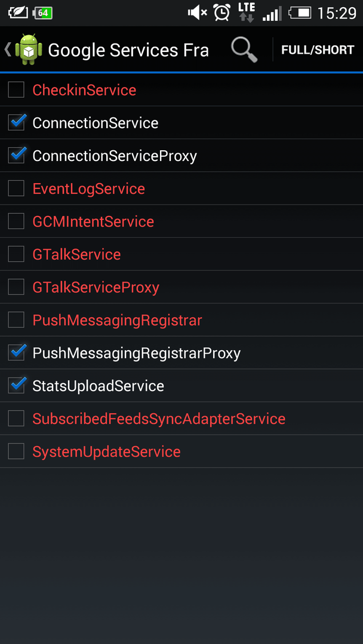Tap the alarm clock status icon
The width and height of the screenshot is (363, 644).
(x=222, y=13)
